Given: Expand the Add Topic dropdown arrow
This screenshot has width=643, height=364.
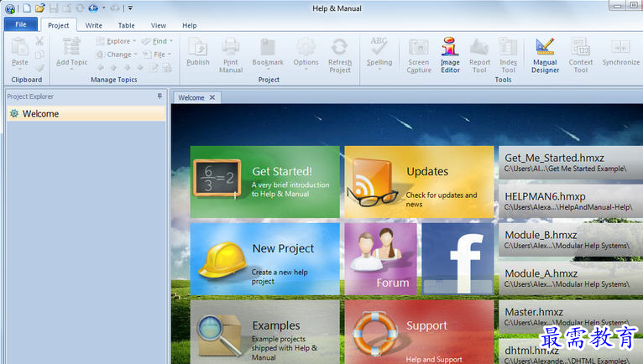Looking at the screenshot, I should click(71, 70).
